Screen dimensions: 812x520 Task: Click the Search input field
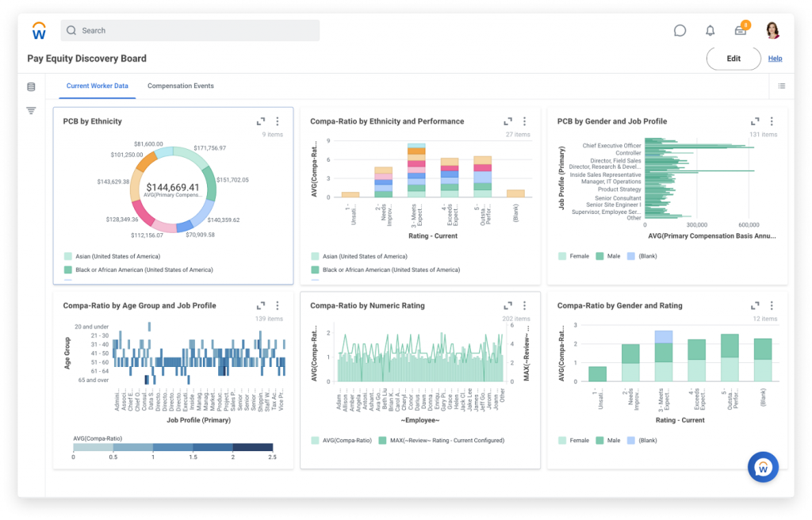point(190,31)
